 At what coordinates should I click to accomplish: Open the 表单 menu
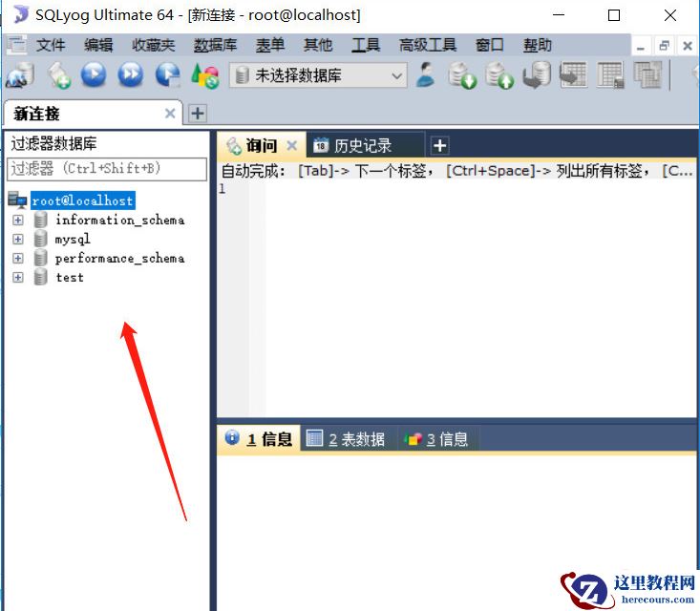point(270,45)
